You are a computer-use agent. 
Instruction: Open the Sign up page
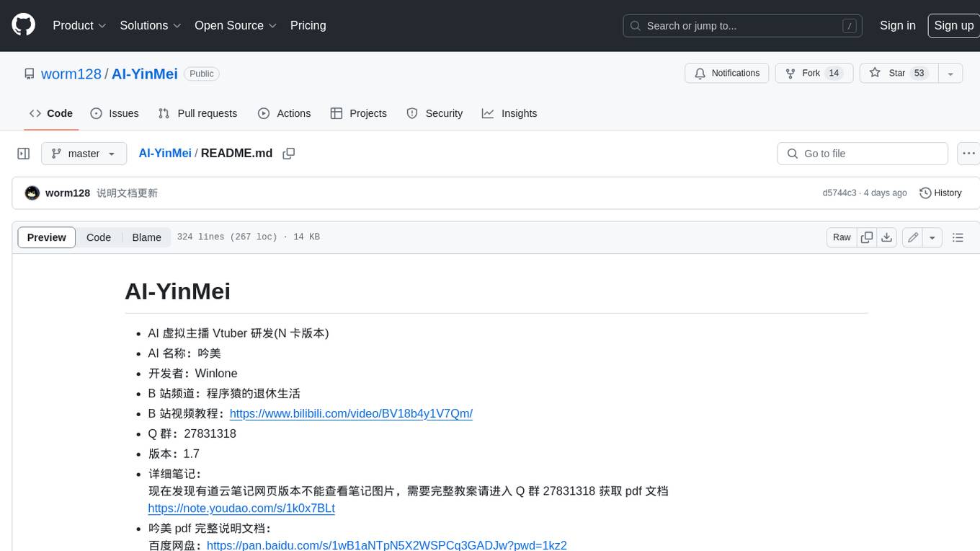coord(953,25)
